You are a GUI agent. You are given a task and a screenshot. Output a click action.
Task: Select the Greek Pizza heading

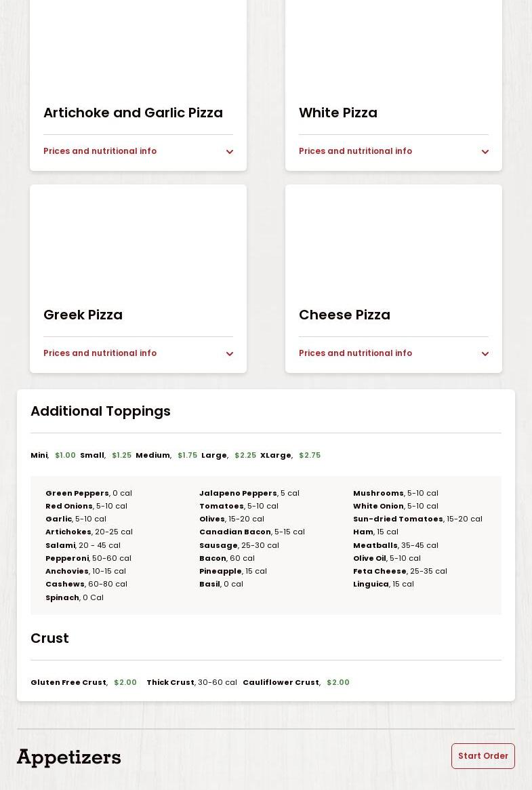[83, 315]
